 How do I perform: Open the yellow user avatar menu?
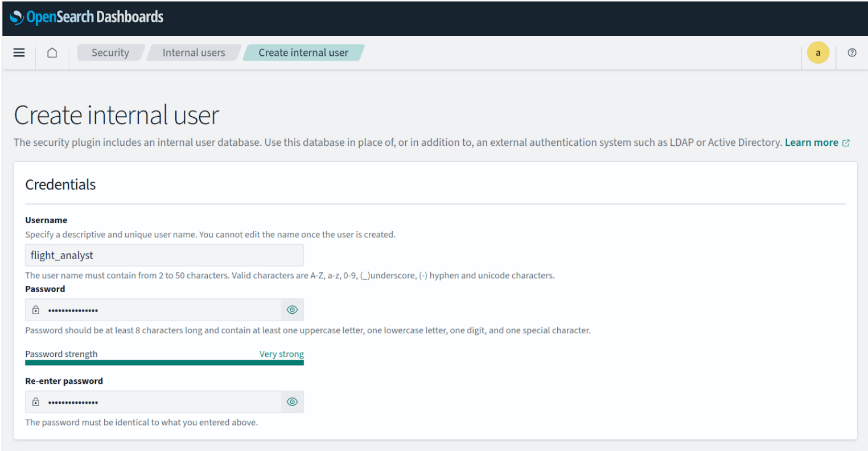818,53
